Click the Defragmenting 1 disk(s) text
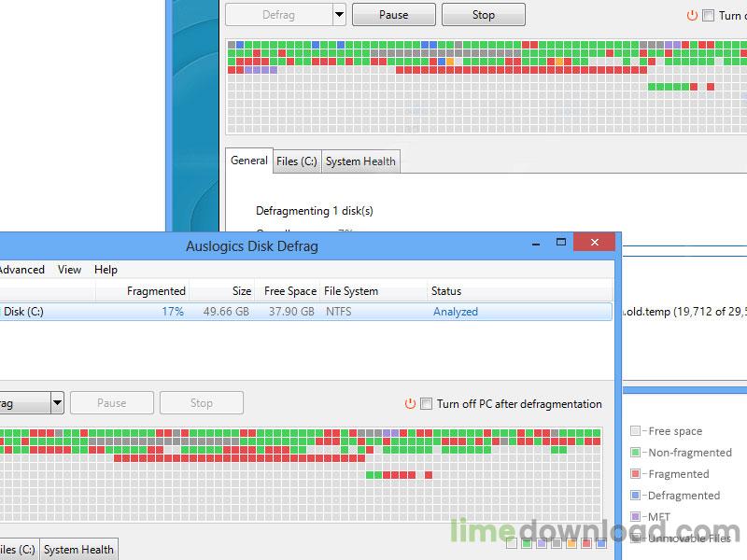 point(315,211)
